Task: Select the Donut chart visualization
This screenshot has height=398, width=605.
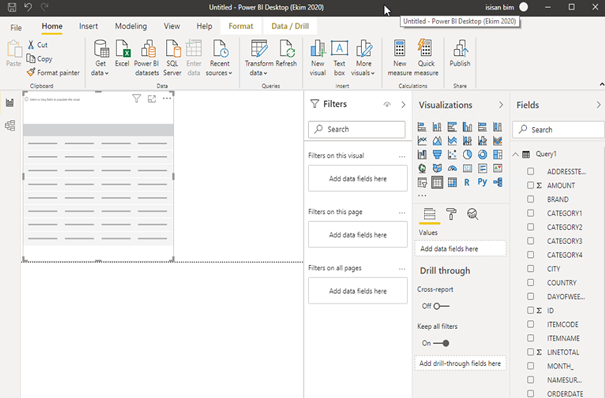Action: [482, 155]
